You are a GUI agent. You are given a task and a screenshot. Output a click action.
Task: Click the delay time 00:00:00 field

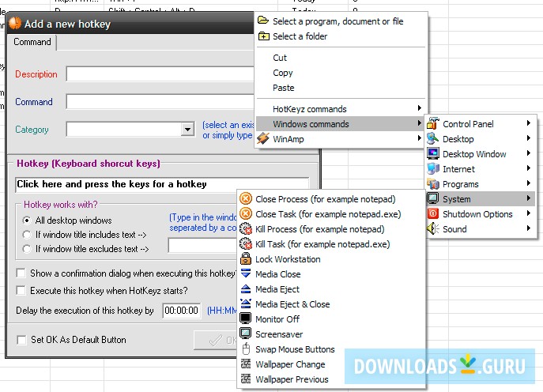pos(182,311)
